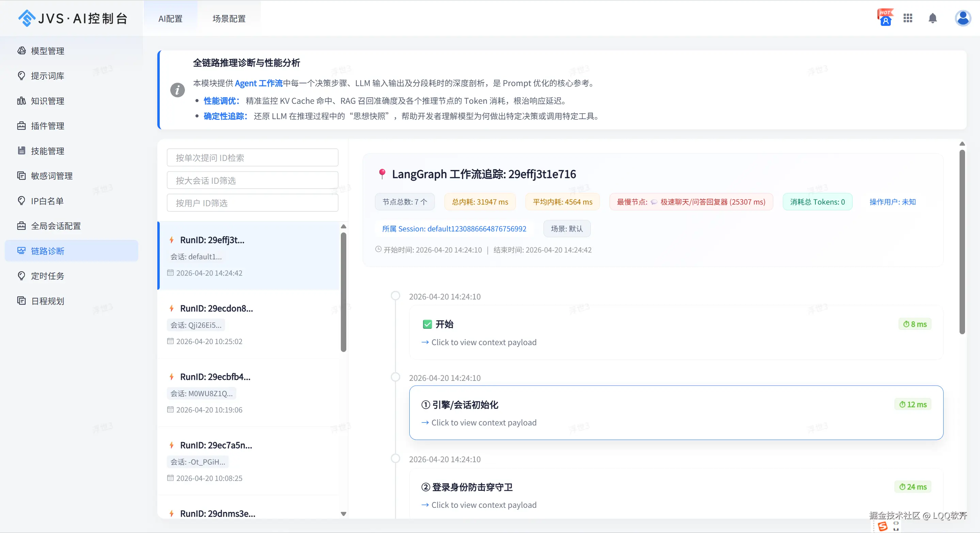The height and width of the screenshot is (533, 980).
Task: Expand the 开始 node context payload
Action: [x=479, y=342]
